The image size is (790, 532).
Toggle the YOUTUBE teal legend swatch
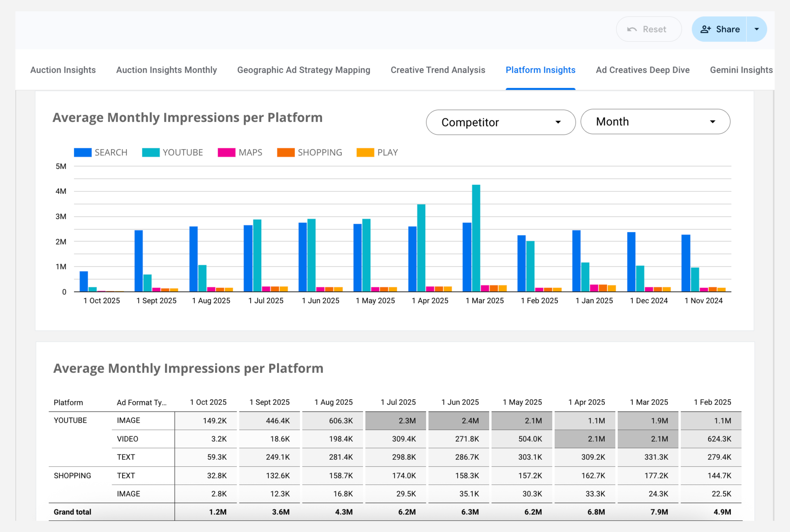(151, 153)
